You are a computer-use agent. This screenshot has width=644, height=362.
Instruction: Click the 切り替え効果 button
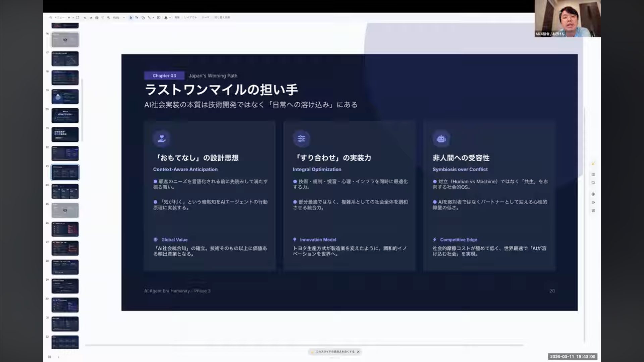[x=222, y=17]
